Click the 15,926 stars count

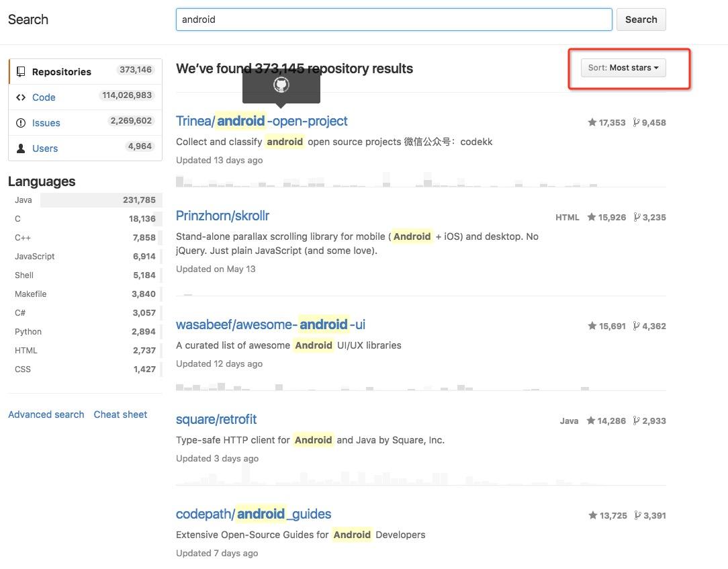612,218
